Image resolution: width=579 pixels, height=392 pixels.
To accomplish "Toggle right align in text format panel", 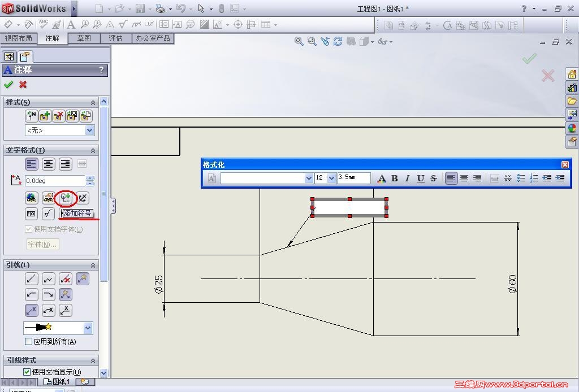I will click(x=66, y=164).
